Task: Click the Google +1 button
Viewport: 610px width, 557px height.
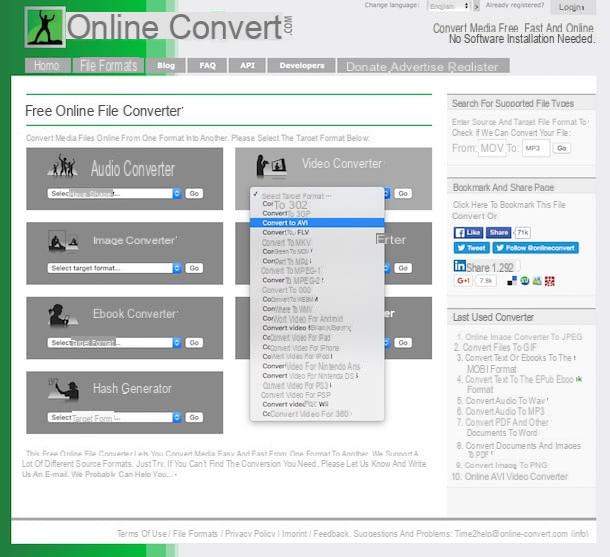Action: (x=463, y=280)
